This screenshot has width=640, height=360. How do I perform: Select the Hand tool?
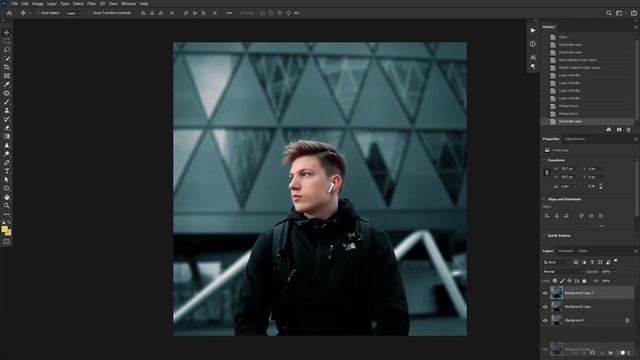click(x=7, y=197)
